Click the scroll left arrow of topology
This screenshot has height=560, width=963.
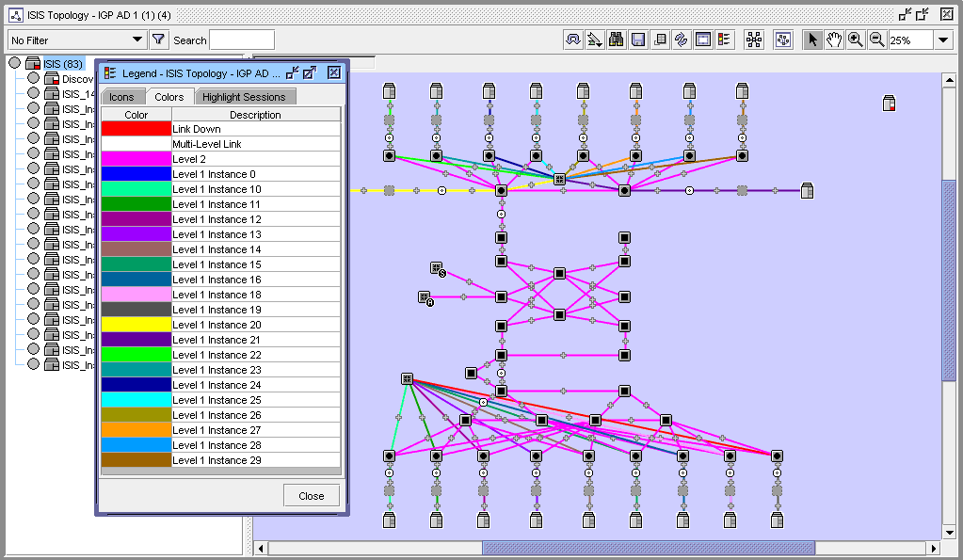pyautogui.click(x=261, y=548)
